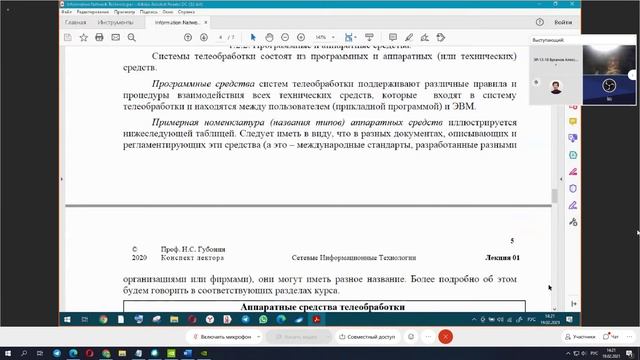Click the print icon in Acrobat toolbar
The width and height of the screenshot is (640, 360).
click(99, 38)
